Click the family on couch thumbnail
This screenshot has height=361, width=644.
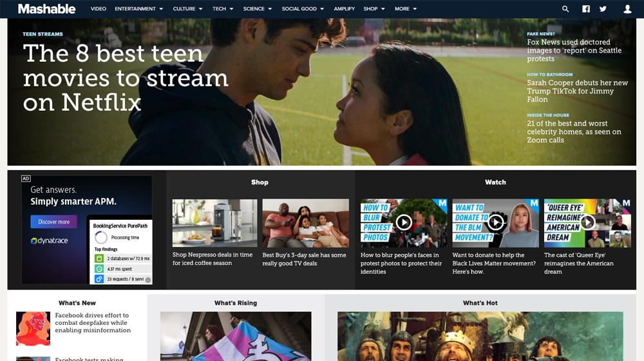point(305,223)
